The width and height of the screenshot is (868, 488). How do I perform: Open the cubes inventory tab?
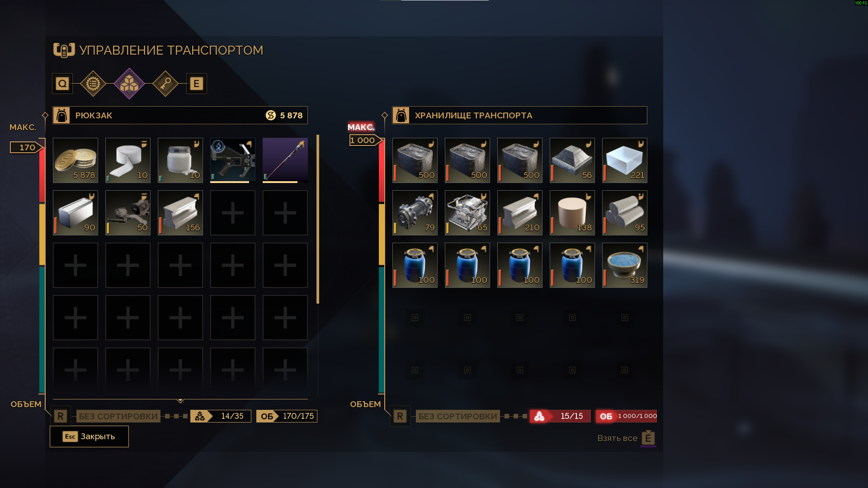click(129, 84)
